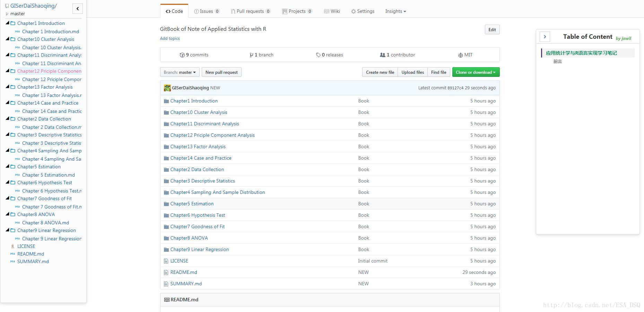Viewport: 644px width, 312px height.
Task: Click the contributors people icon
Action: coord(383,55)
